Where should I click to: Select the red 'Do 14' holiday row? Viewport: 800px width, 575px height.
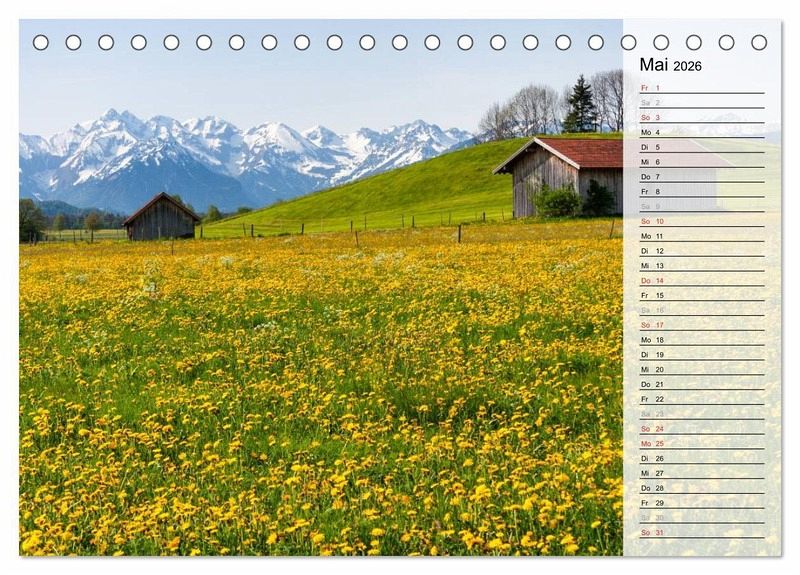coord(702,280)
